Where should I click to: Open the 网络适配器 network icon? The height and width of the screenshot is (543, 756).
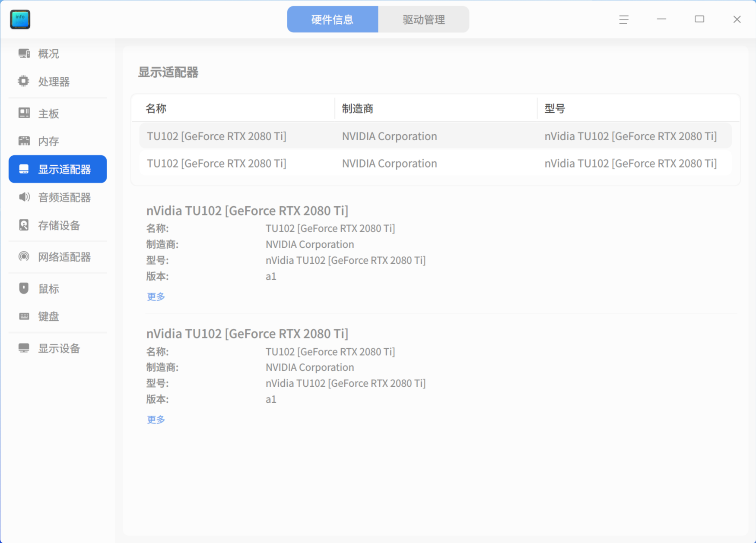[24, 257]
